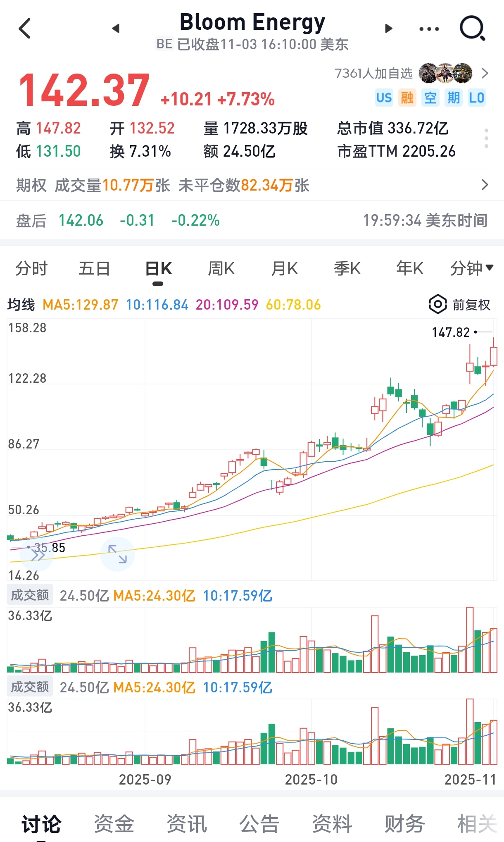Tap the second 成交额 indicator selector
Screen dimensions: 504x842
click(x=30, y=687)
